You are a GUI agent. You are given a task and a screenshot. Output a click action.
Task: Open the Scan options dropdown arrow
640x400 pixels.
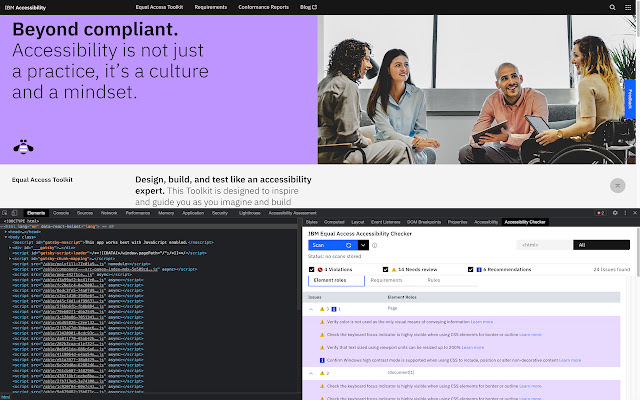click(362, 244)
